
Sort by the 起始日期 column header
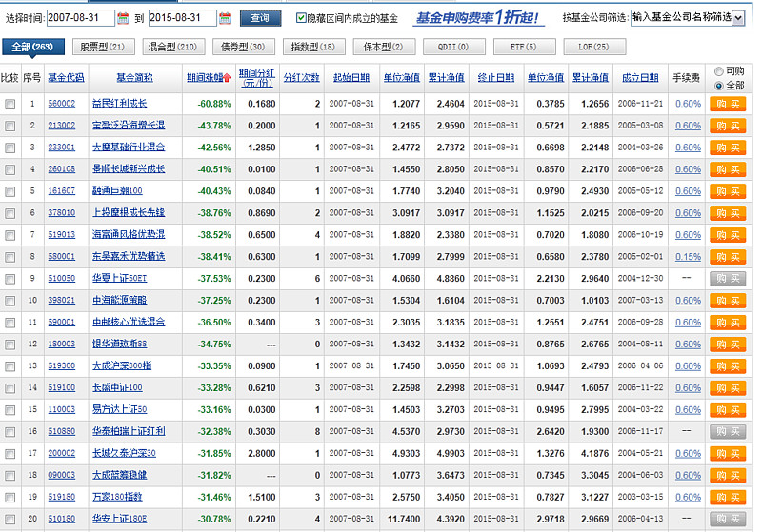point(351,78)
